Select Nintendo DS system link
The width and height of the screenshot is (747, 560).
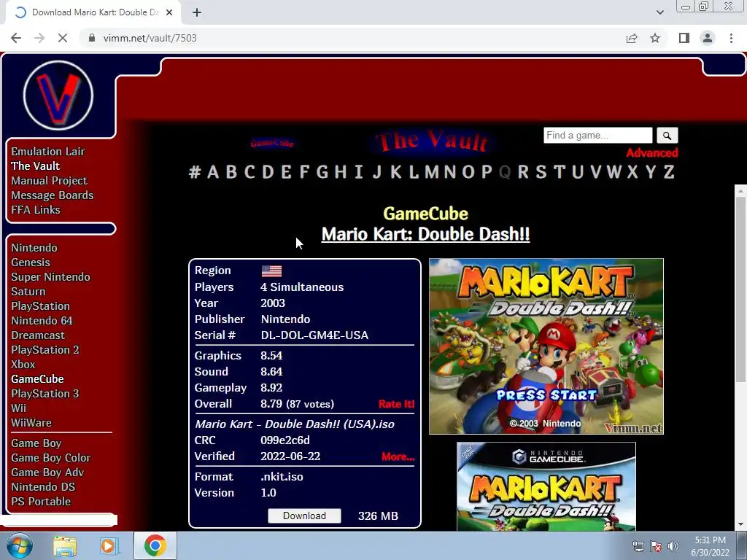pyautogui.click(x=43, y=487)
